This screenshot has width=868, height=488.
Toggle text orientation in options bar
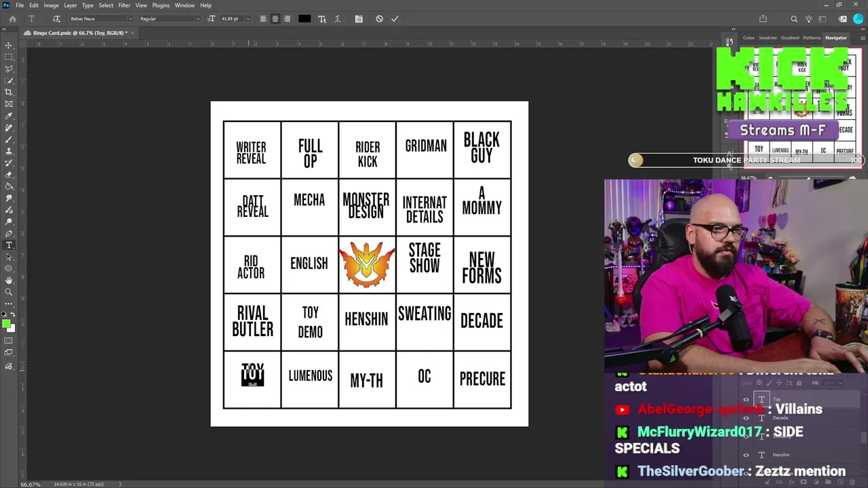tap(56, 19)
